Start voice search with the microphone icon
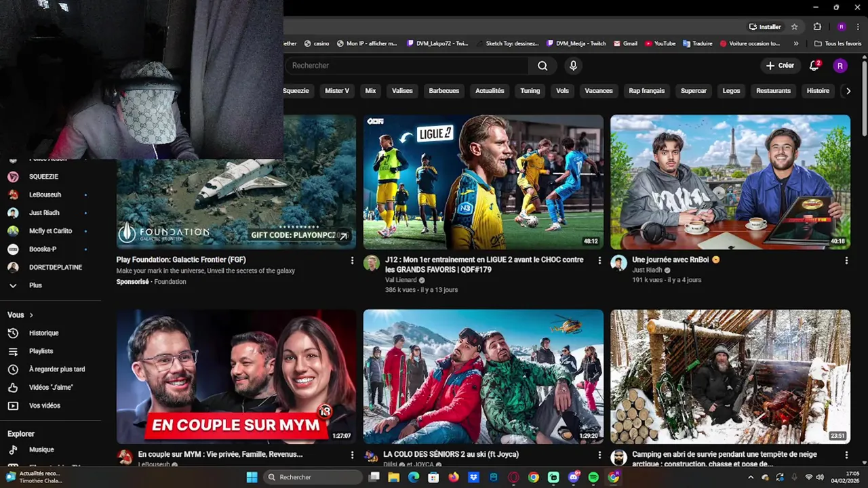Viewport: 868px width, 488px height. pyautogui.click(x=573, y=66)
